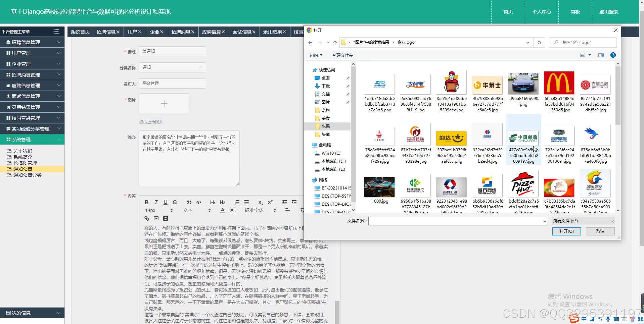644x324 pixels.
Task: Toggle italic formatting in content editor
Action: pos(156,202)
